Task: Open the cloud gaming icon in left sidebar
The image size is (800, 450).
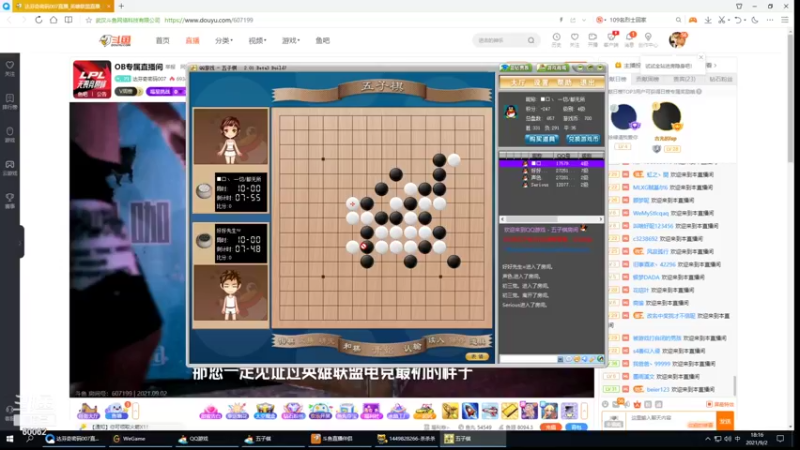Action: pos(10,167)
